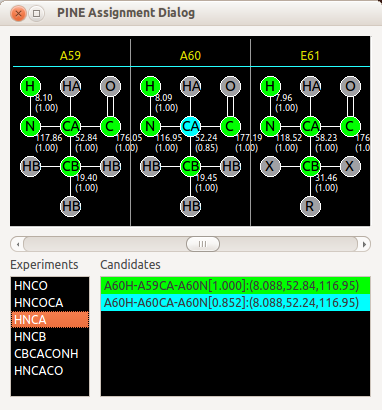Click the scrollbar left arrow
Screen dimensions: 382x410
tap(18, 244)
